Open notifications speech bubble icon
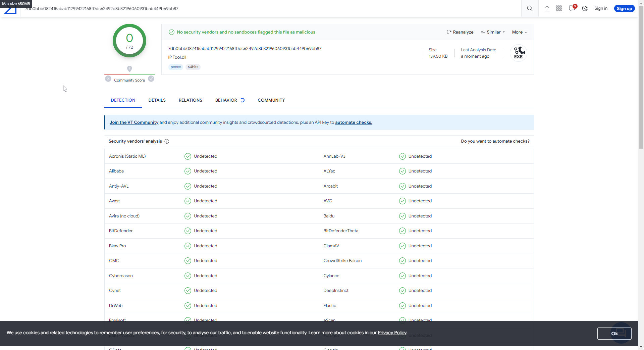 click(x=572, y=8)
